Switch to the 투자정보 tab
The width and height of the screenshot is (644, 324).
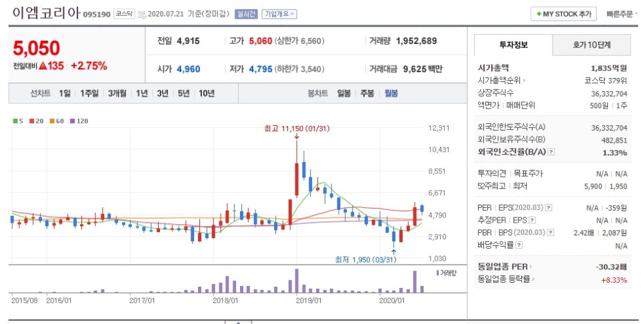tap(513, 45)
